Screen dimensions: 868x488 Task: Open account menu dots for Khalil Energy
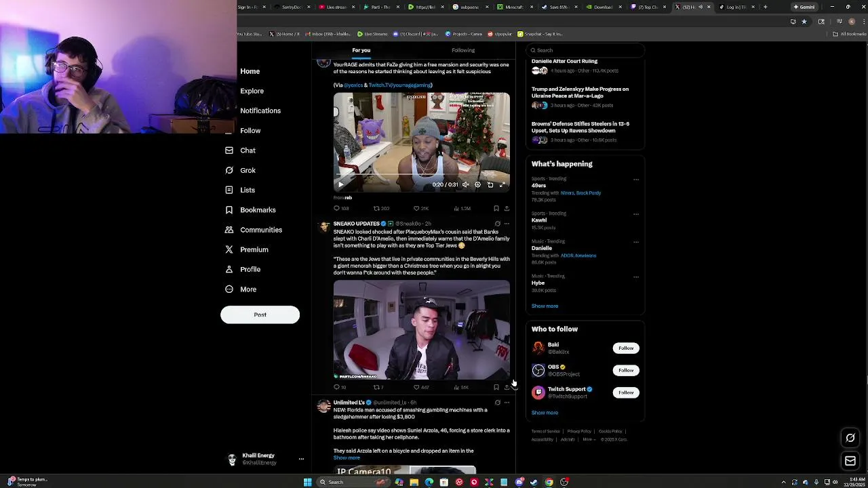pyautogui.click(x=301, y=459)
